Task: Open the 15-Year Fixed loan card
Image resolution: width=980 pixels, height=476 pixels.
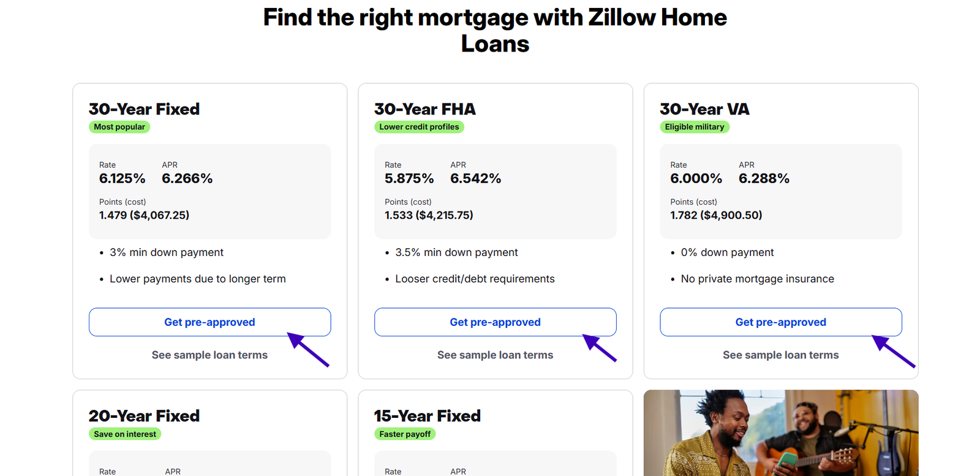Action: 495,429
